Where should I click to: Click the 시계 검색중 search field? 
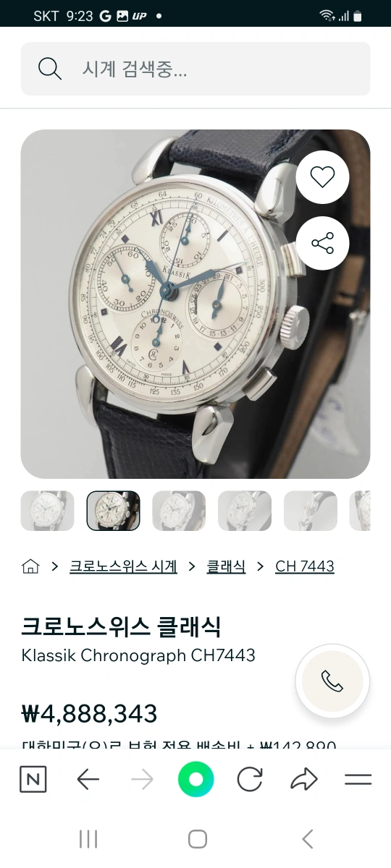coord(195,69)
